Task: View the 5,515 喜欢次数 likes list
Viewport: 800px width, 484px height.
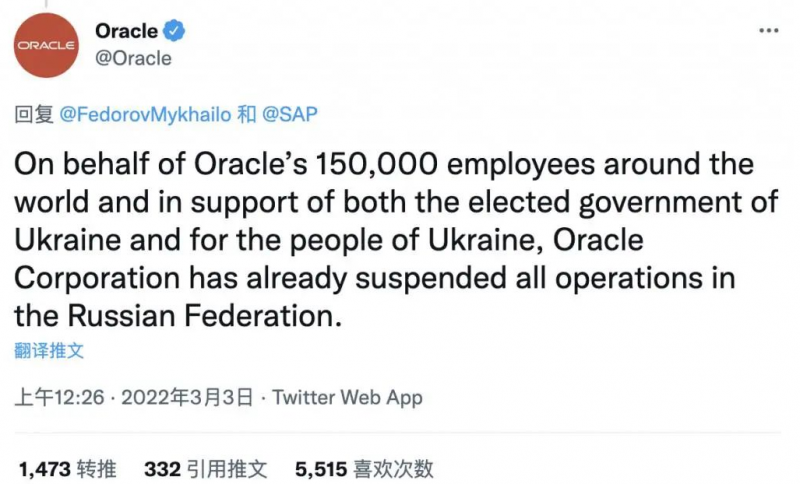Action: point(364,467)
